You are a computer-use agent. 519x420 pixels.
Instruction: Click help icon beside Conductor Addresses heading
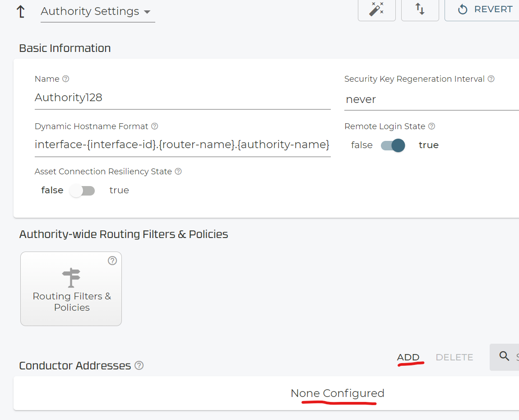coord(139,366)
